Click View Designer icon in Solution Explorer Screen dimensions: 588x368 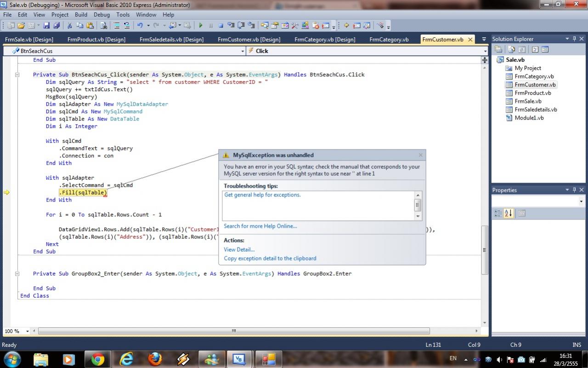545,49
